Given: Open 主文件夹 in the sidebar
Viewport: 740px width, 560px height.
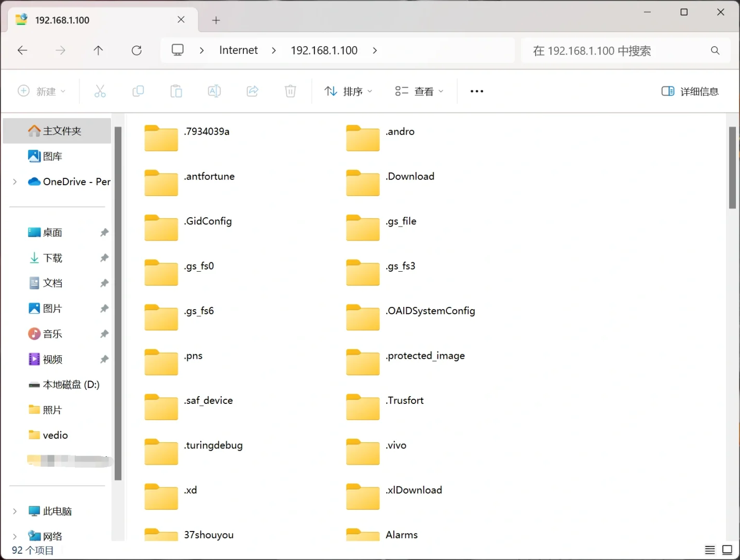Looking at the screenshot, I should [x=57, y=131].
